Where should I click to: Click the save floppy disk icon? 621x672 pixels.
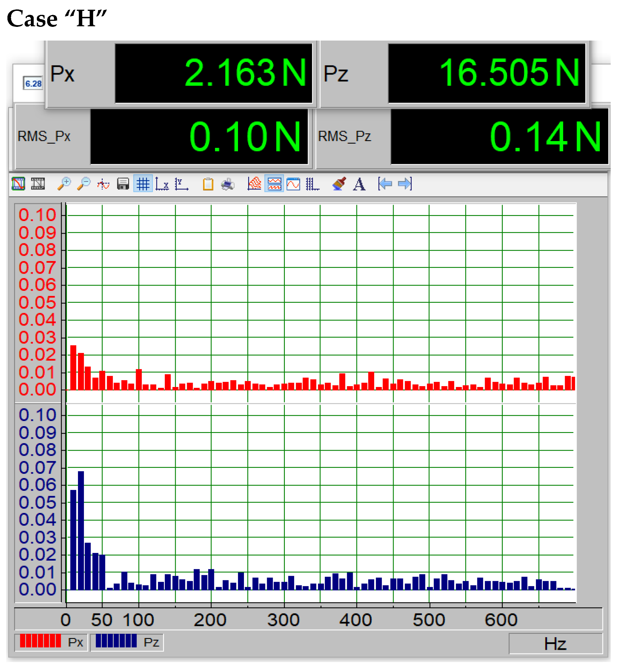click(x=123, y=184)
